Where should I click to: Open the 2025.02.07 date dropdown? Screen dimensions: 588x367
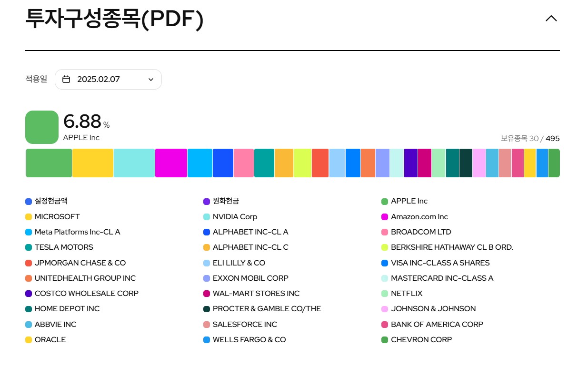(108, 79)
